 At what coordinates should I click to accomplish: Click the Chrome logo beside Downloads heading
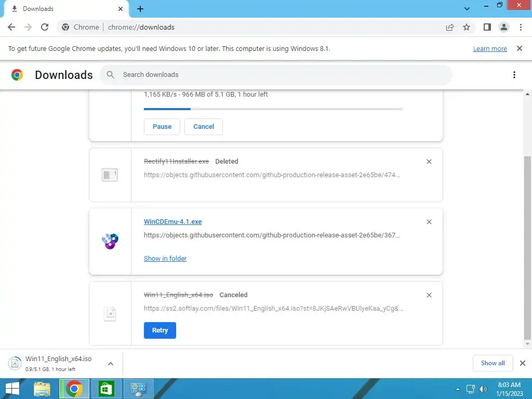pyautogui.click(x=17, y=75)
